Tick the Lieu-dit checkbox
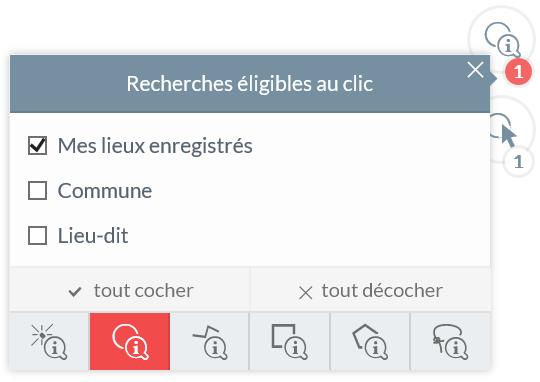Image resolution: width=540 pixels, height=382 pixels. point(38,236)
